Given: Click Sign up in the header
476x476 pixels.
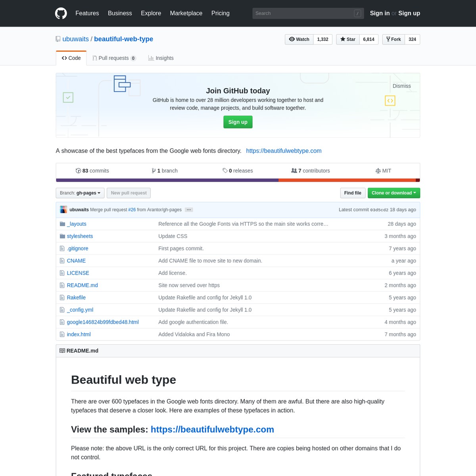Looking at the screenshot, I should (x=409, y=13).
